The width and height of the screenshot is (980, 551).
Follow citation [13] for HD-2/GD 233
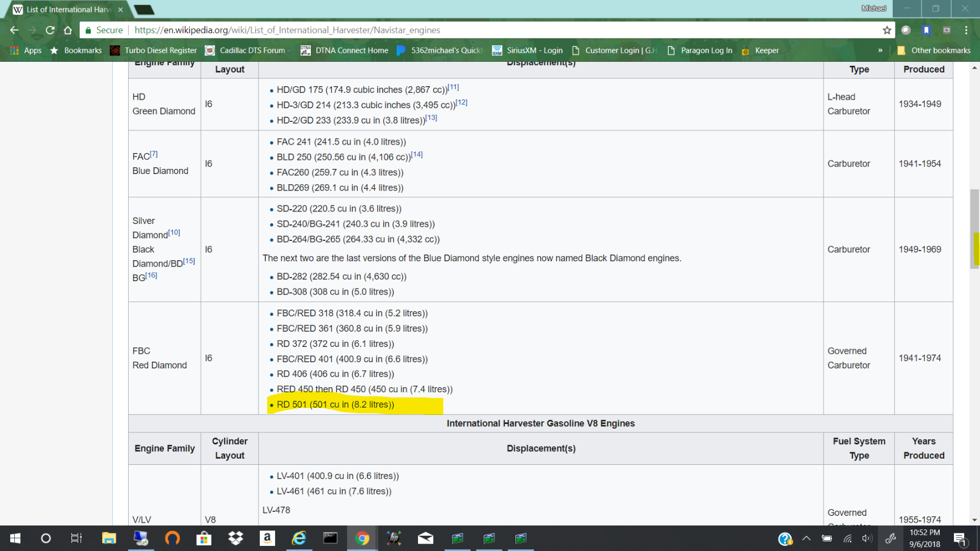pyautogui.click(x=432, y=117)
